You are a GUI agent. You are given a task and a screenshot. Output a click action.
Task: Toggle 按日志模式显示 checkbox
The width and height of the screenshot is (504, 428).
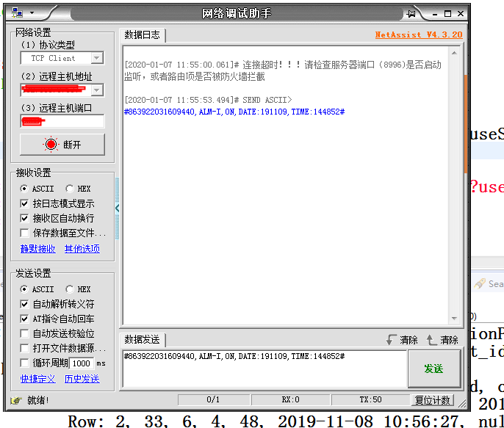click(24, 203)
